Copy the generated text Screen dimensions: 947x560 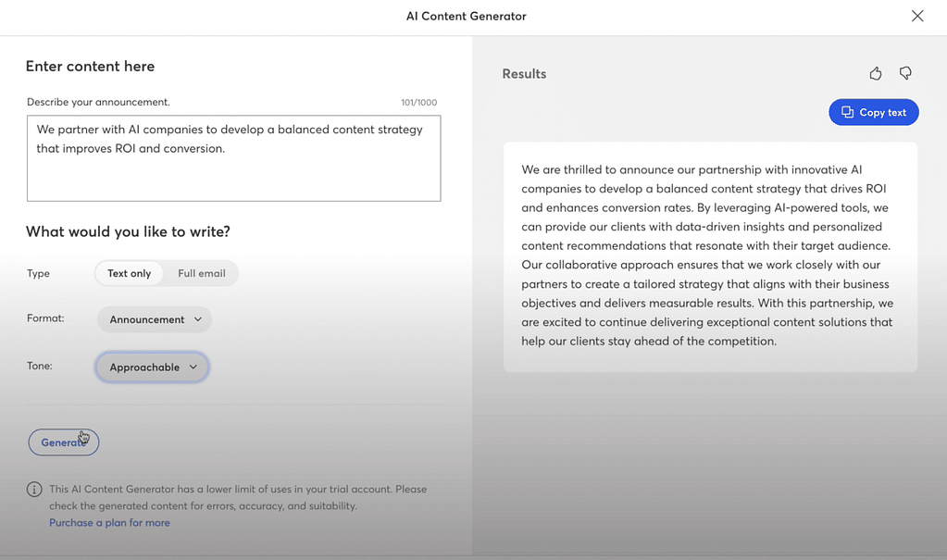click(873, 112)
